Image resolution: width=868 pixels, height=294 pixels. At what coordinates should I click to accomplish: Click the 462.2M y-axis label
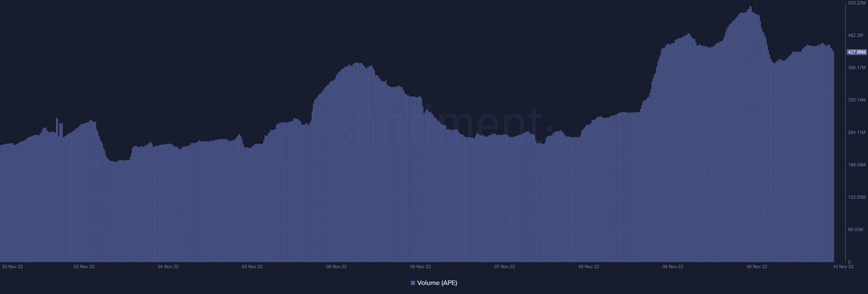[855, 35]
